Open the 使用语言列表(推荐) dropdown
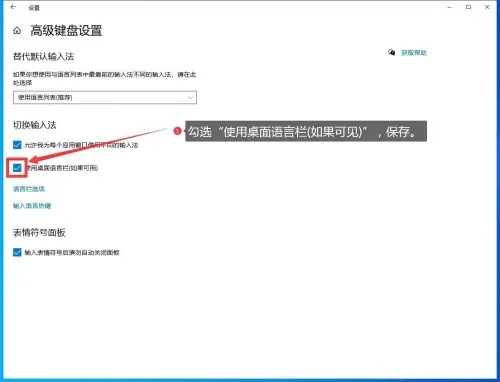This screenshot has height=382, width=500. [105, 97]
